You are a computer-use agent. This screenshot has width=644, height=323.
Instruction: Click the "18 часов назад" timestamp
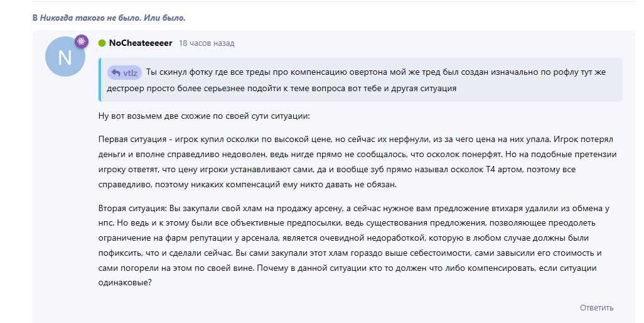(207, 43)
